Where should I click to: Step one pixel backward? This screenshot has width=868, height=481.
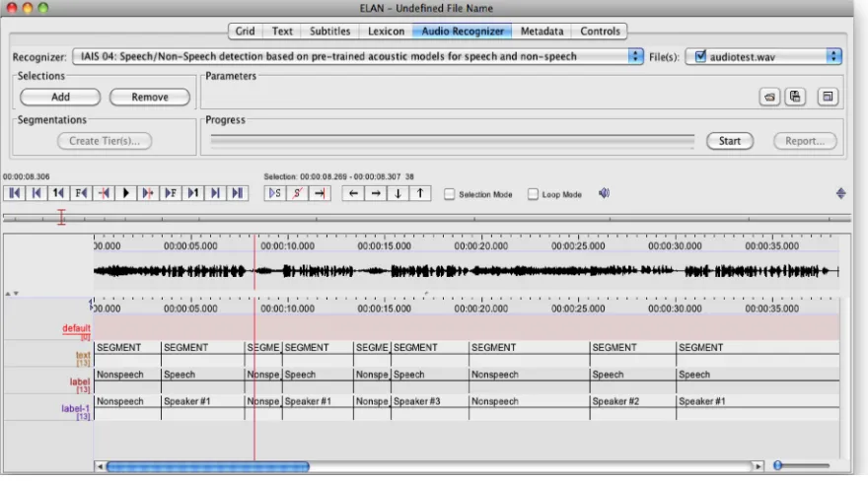click(104, 193)
